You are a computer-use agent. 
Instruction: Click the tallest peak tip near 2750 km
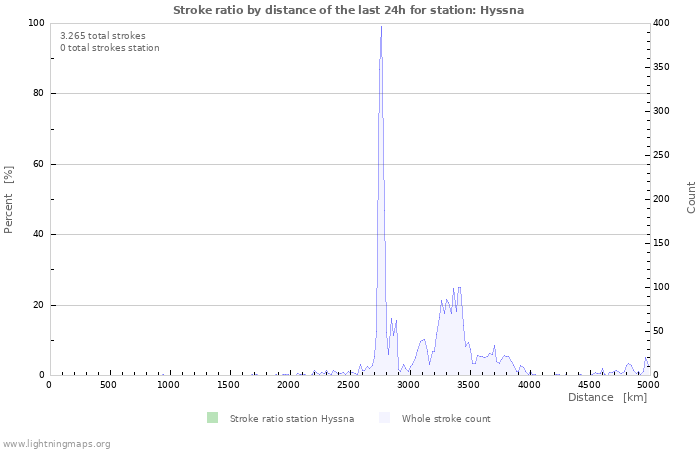381,28
